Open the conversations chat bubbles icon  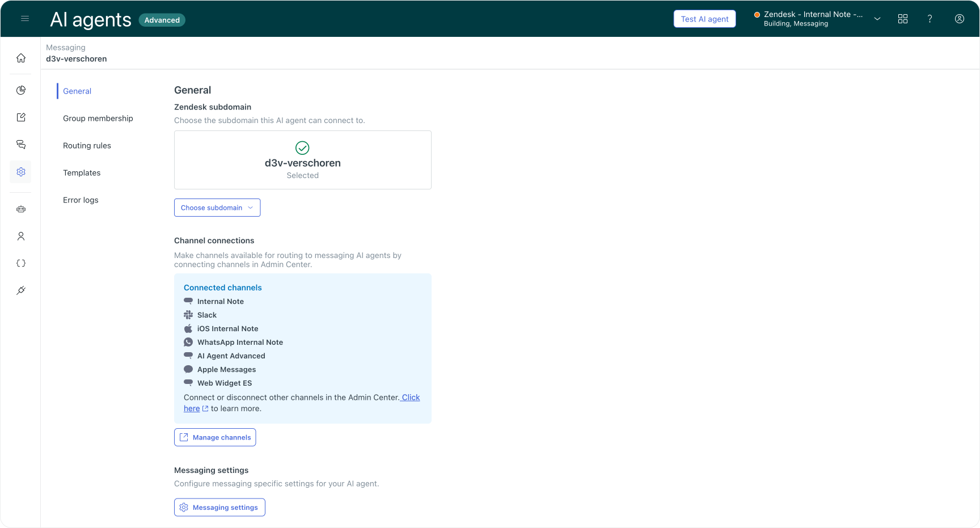point(21,145)
